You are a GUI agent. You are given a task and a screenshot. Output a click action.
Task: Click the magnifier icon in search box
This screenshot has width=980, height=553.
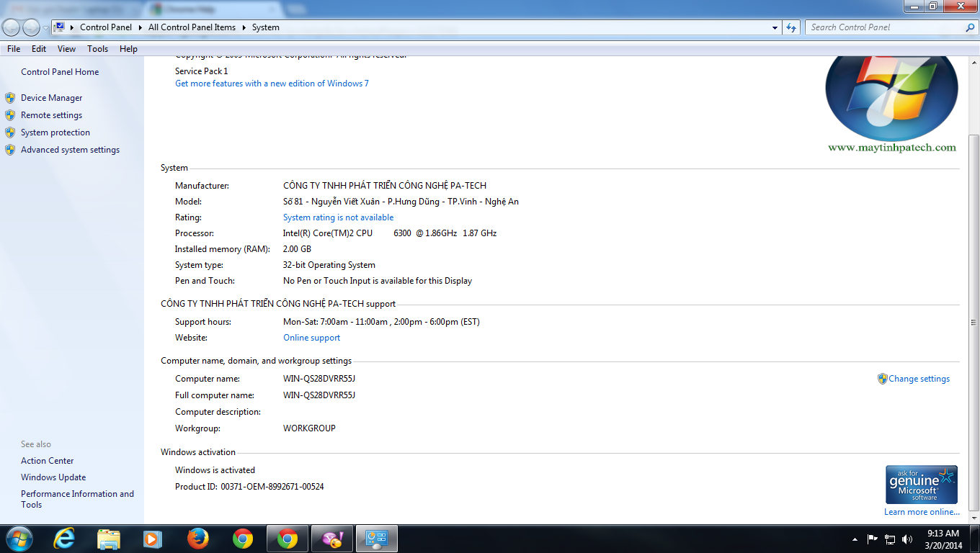coord(970,27)
